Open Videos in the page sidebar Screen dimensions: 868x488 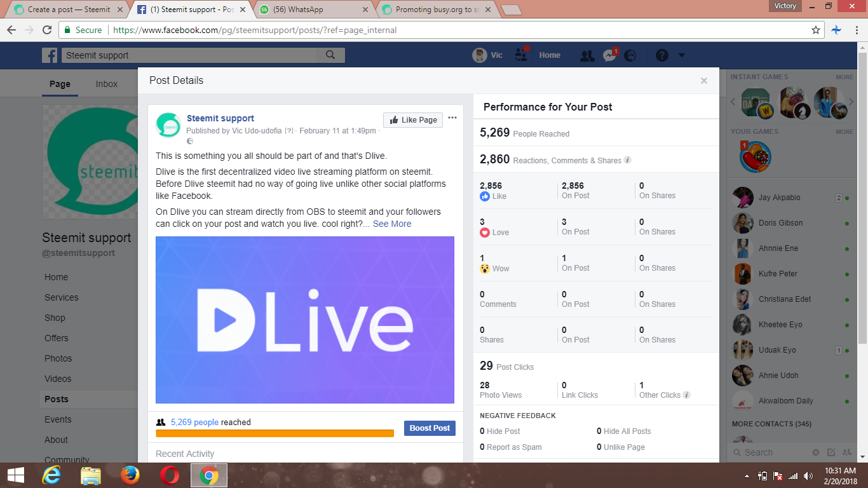click(58, 379)
